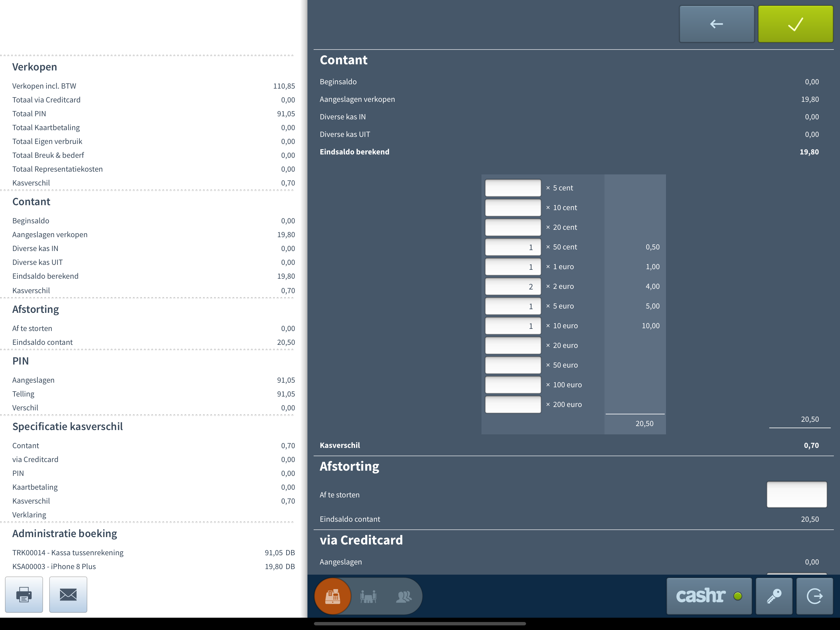Image resolution: width=840 pixels, height=630 pixels.
Task: Click 'Totaal PIN' row in report
Action: pos(153,114)
